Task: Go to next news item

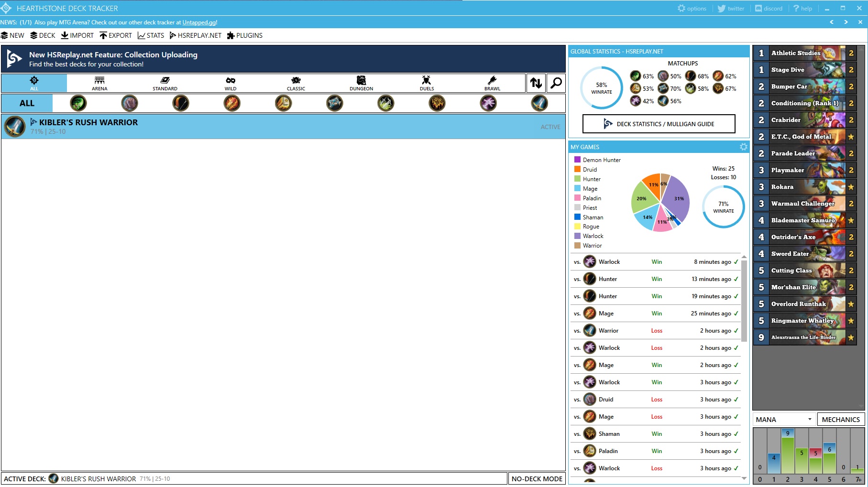Action: [x=846, y=22]
